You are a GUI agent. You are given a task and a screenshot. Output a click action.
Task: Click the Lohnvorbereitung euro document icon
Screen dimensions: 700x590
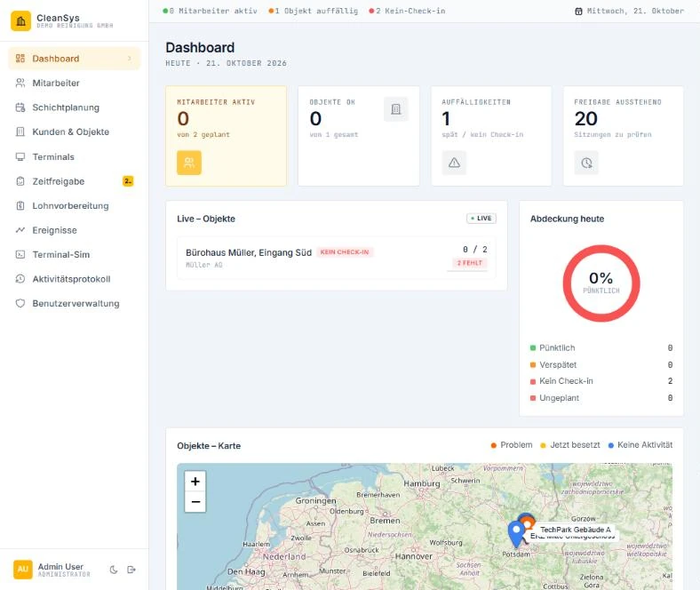pyautogui.click(x=20, y=206)
